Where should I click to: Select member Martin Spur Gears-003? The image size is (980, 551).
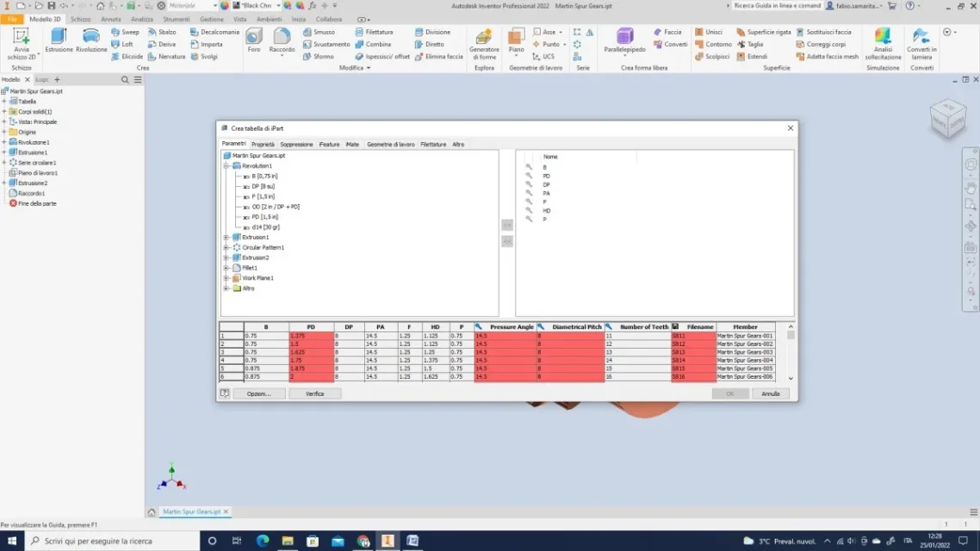tap(746, 352)
